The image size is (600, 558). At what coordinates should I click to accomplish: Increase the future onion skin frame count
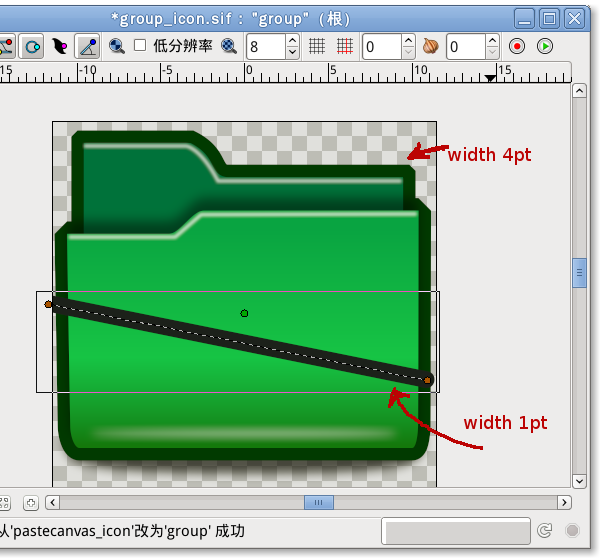492,41
